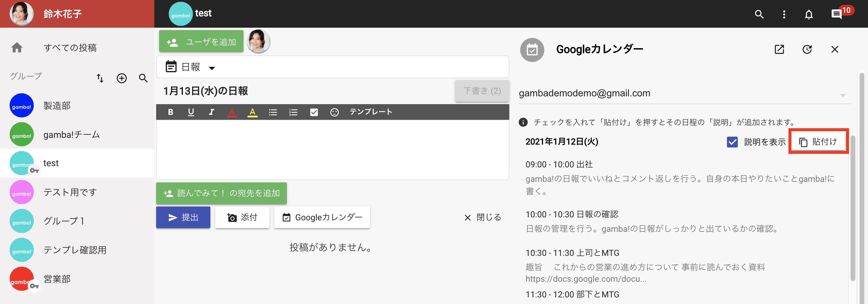Screen dimensions: 868x304
Task: Open messages icon with badge 10
Action: coord(837,14)
